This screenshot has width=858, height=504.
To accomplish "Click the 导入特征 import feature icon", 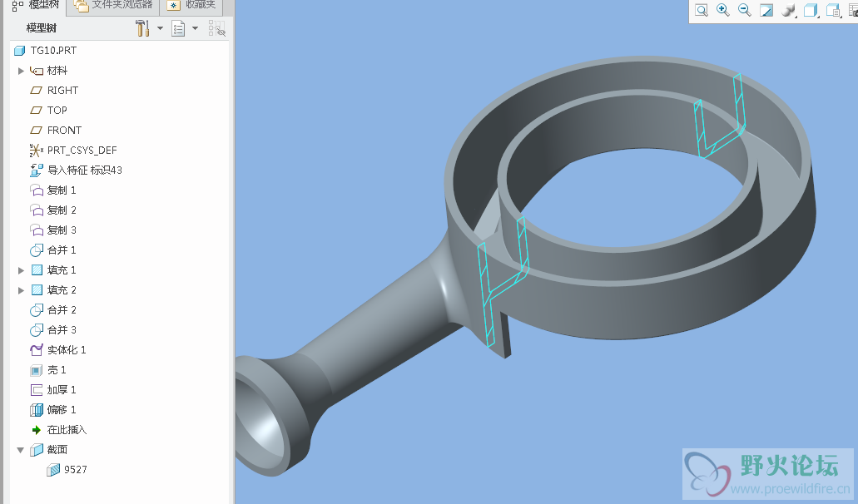I will point(36,170).
